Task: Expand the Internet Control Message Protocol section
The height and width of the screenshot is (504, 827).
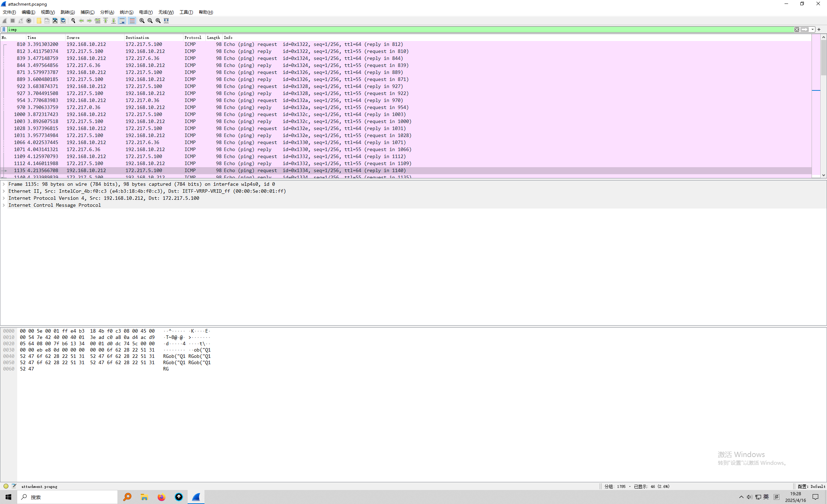Action: pyautogui.click(x=4, y=205)
